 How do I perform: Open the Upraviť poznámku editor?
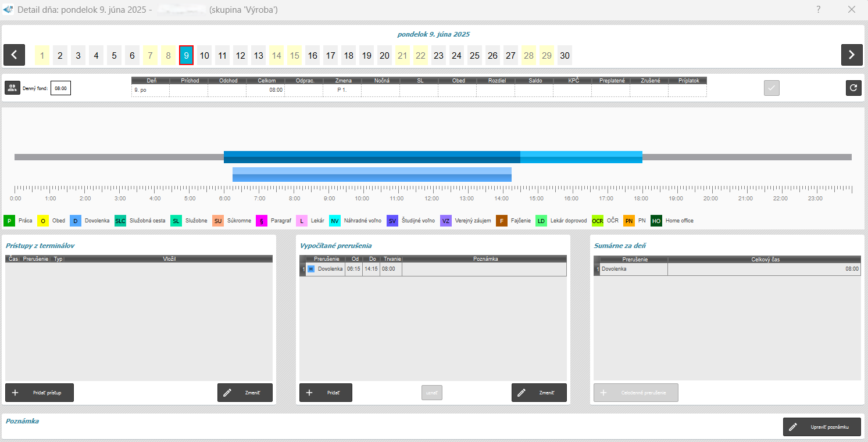(821, 427)
